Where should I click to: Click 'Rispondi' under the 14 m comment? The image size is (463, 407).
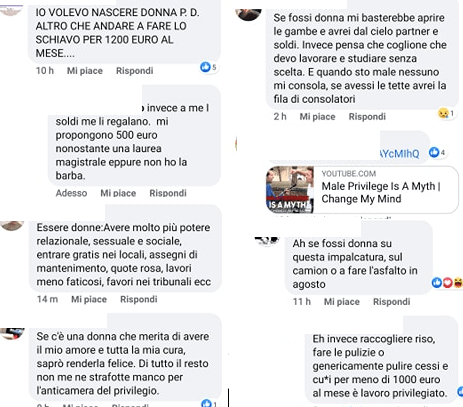click(139, 299)
